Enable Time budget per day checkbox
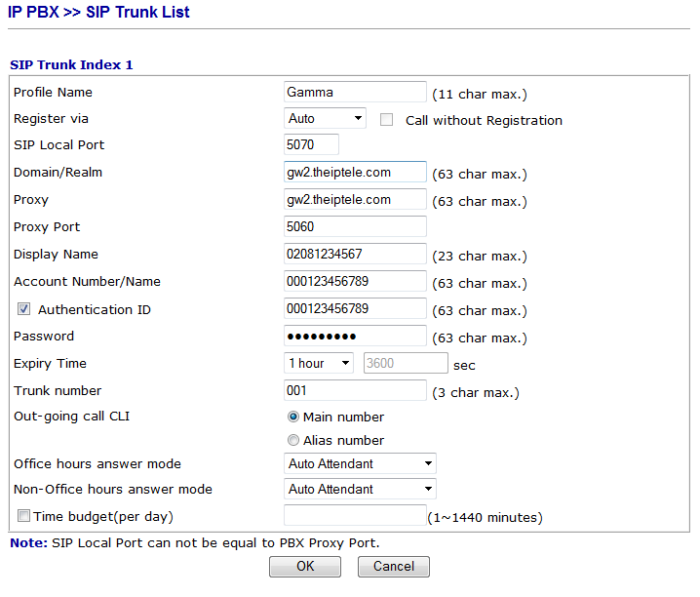This screenshot has width=700, height=597. pyautogui.click(x=23, y=516)
